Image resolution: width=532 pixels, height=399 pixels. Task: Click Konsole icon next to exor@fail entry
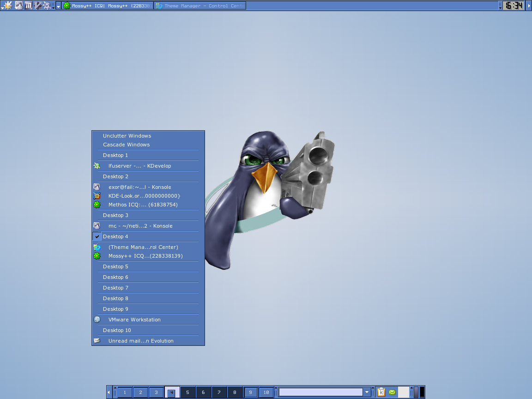click(x=97, y=187)
